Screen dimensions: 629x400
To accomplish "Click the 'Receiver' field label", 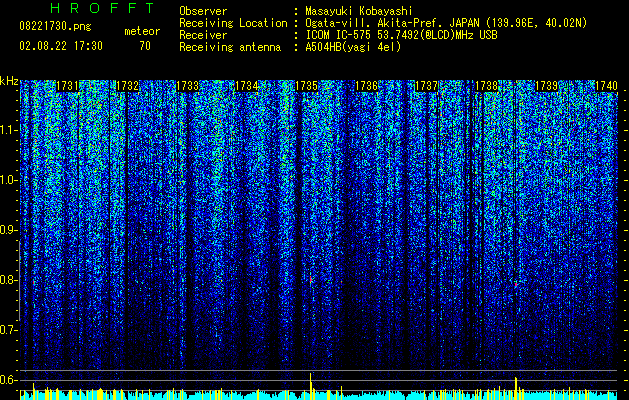I will [x=203, y=35].
